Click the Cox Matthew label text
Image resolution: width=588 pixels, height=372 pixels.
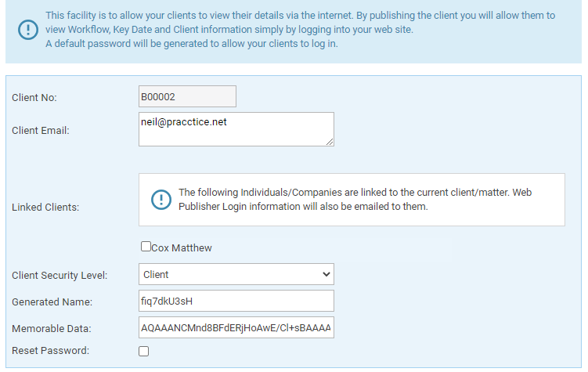[182, 248]
